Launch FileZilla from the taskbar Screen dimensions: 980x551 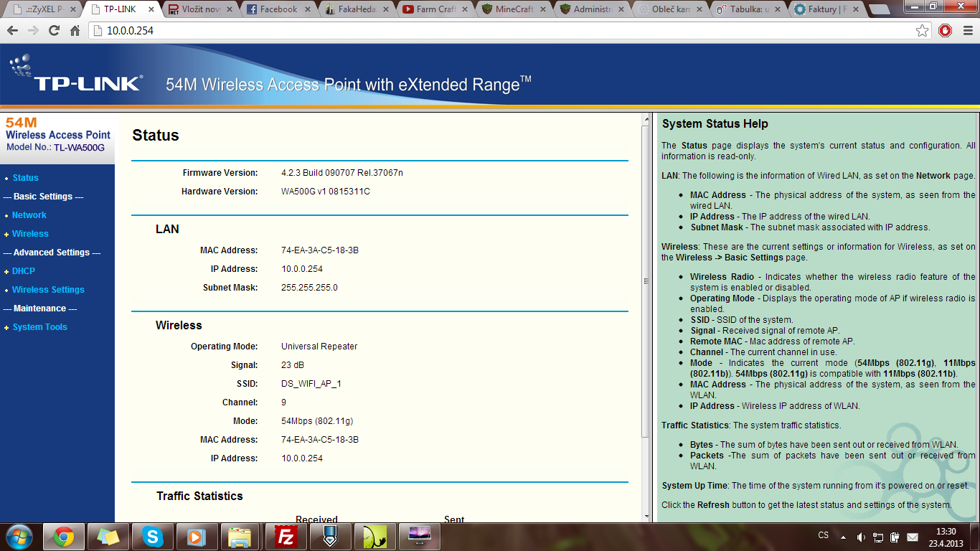point(286,536)
